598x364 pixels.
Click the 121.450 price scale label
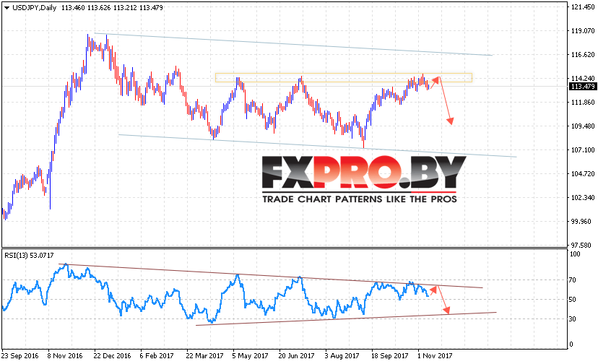point(583,7)
